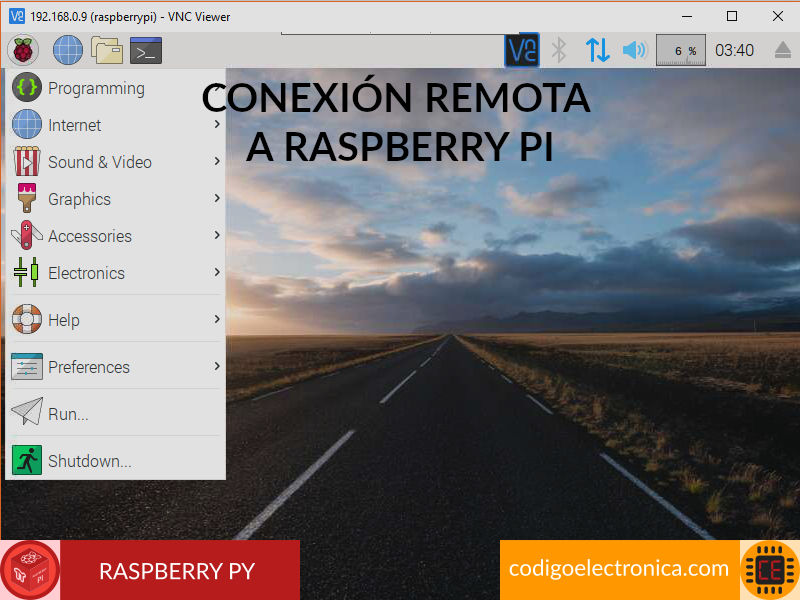Click the Accessories pocket knife icon
The width and height of the screenshot is (800, 600).
[27, 235]
